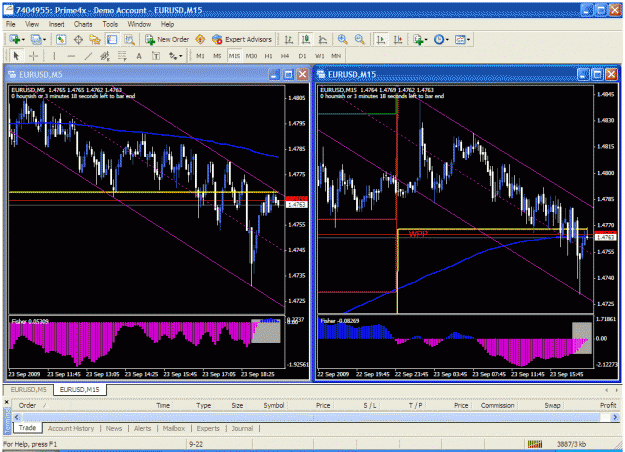Open the View menu
This screenshot has height=452, width=625.
point(32,24)
